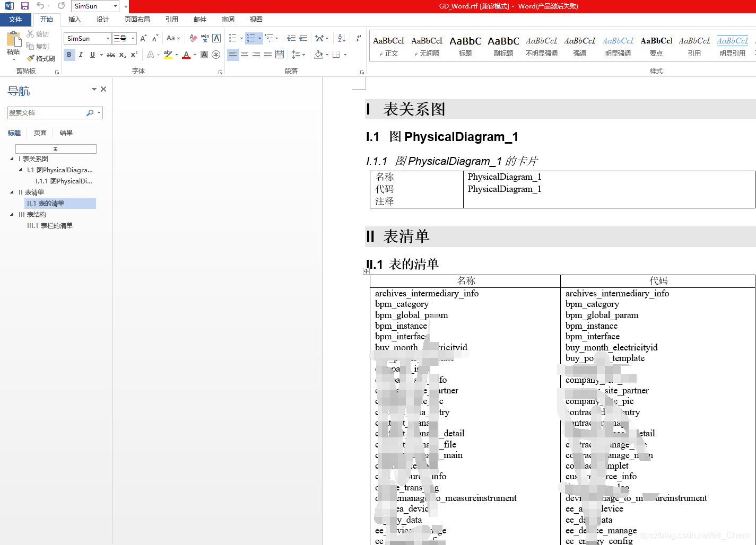Switch to the 引用 (References) tab
The height and width of the screenshot is (545, 756).
172,20
